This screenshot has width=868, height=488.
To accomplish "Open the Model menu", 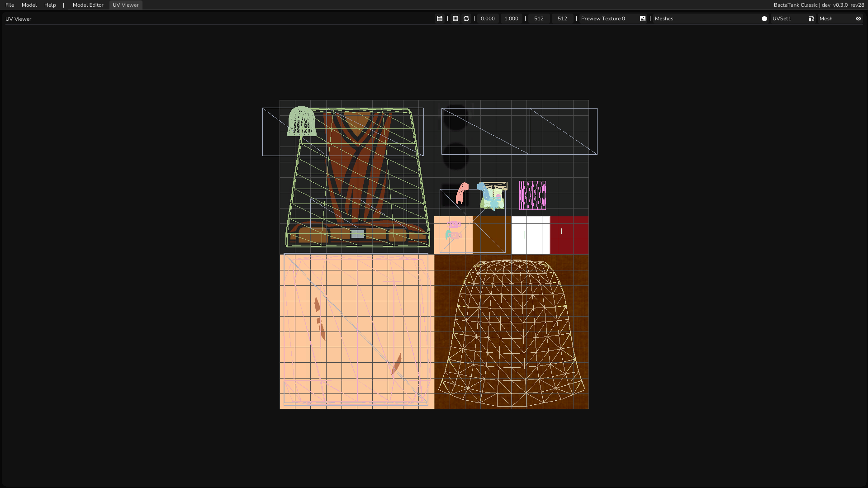I will (29, 5).
